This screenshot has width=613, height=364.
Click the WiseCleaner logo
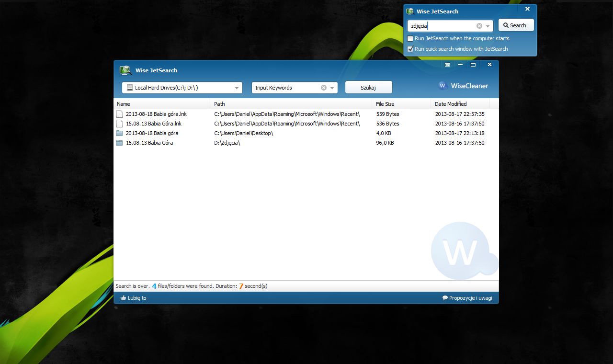463,86
